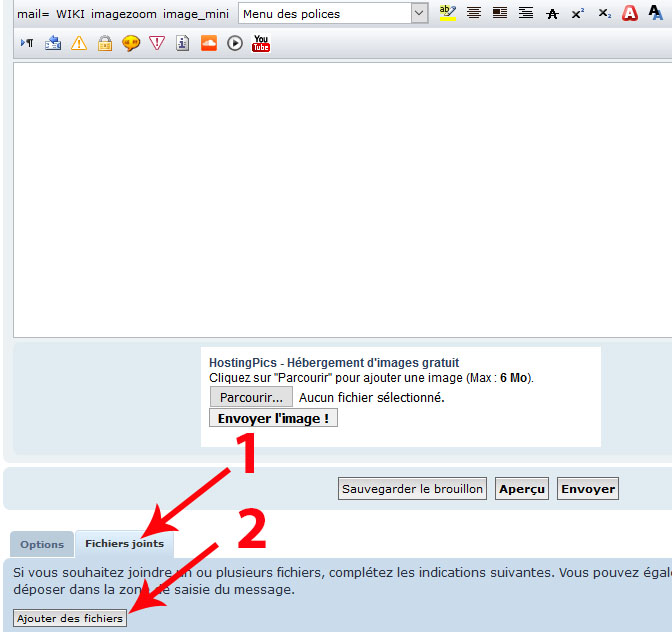Insert the WIKI tag
This screenshot has width=672, height=632.
70,14
